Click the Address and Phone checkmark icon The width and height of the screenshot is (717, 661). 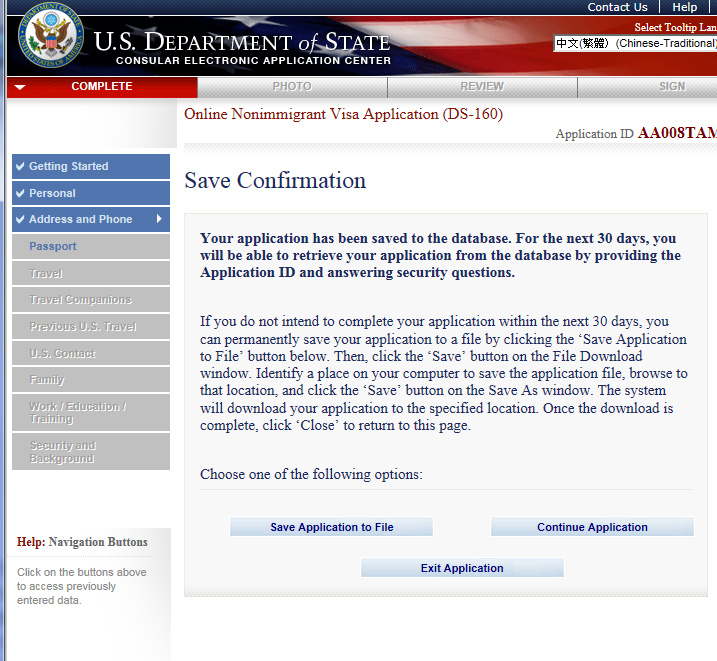tap(20, 219)
